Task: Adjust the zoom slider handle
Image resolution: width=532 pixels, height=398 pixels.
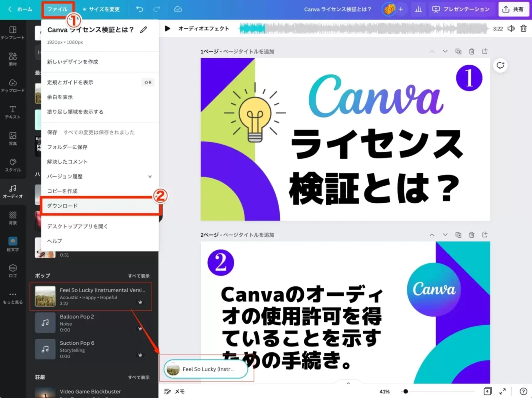Action: click(x=406, y=391)
